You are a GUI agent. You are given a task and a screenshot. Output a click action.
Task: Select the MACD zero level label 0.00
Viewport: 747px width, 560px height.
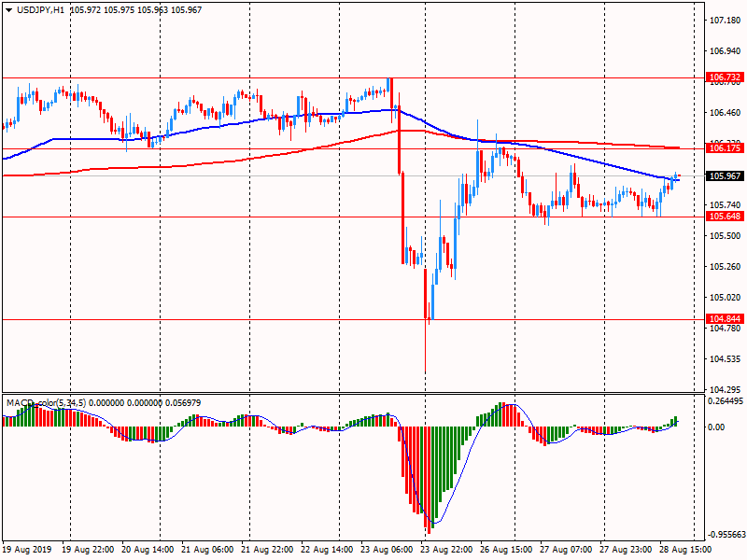pyautogui.click(x=716, y=427)
